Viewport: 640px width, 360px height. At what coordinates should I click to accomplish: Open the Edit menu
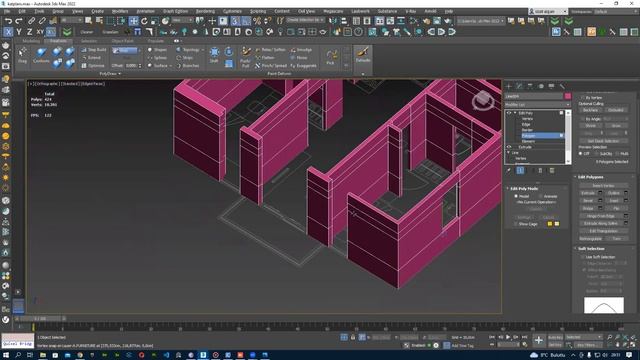click(x=22, y=11)
